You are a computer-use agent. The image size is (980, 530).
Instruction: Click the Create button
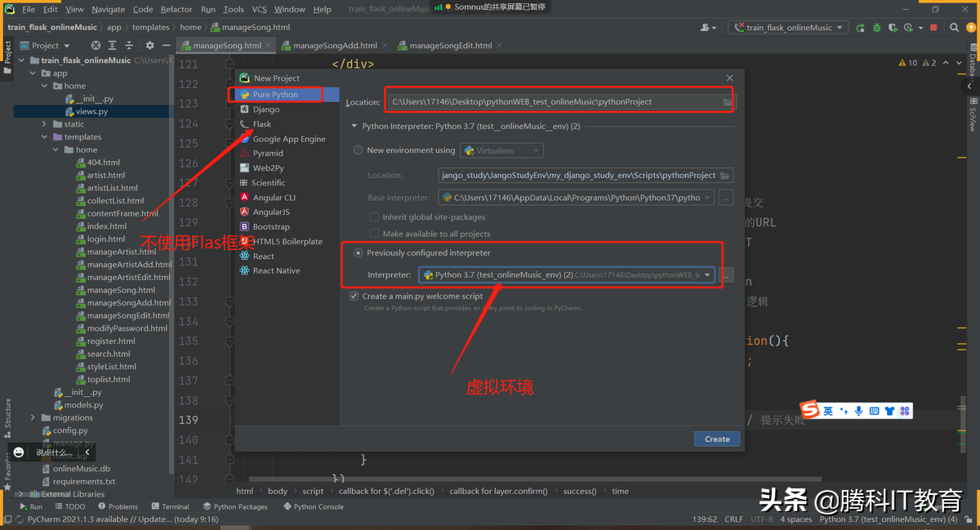(x=716, y=439)
